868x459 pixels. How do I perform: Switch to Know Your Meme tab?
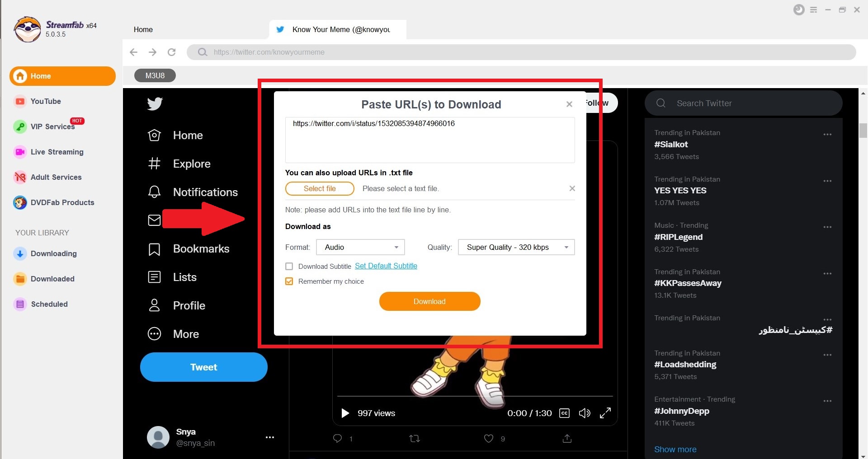(x=338, y=29)
